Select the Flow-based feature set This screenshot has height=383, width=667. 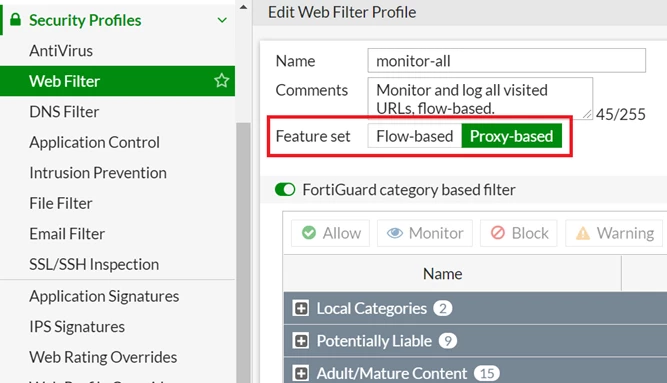coord(415,136)
